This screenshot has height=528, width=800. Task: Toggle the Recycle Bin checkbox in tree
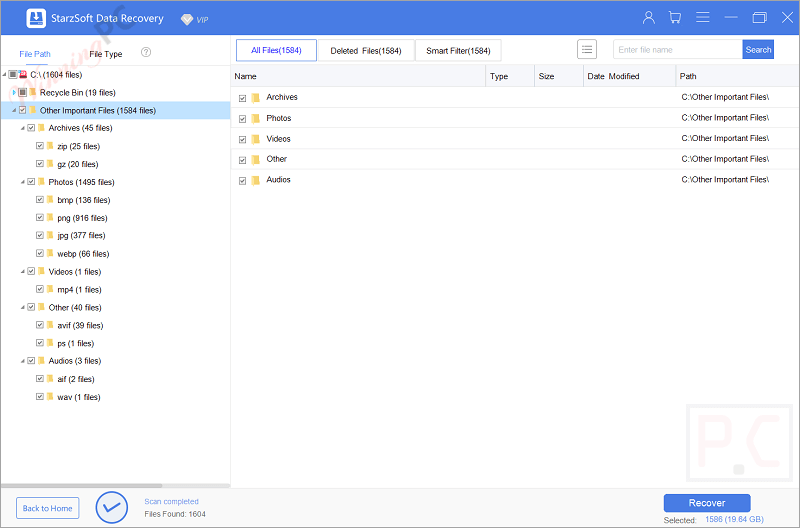[22, 92]
